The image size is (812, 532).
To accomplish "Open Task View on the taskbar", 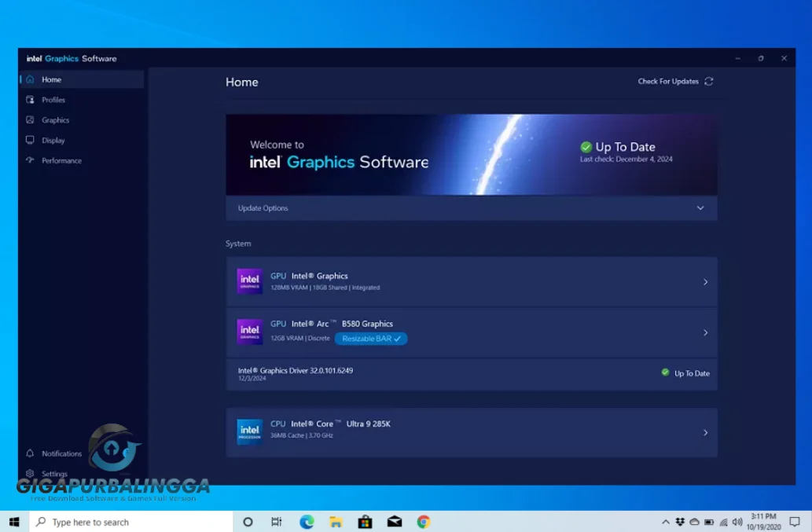I will tap(277, 522).
